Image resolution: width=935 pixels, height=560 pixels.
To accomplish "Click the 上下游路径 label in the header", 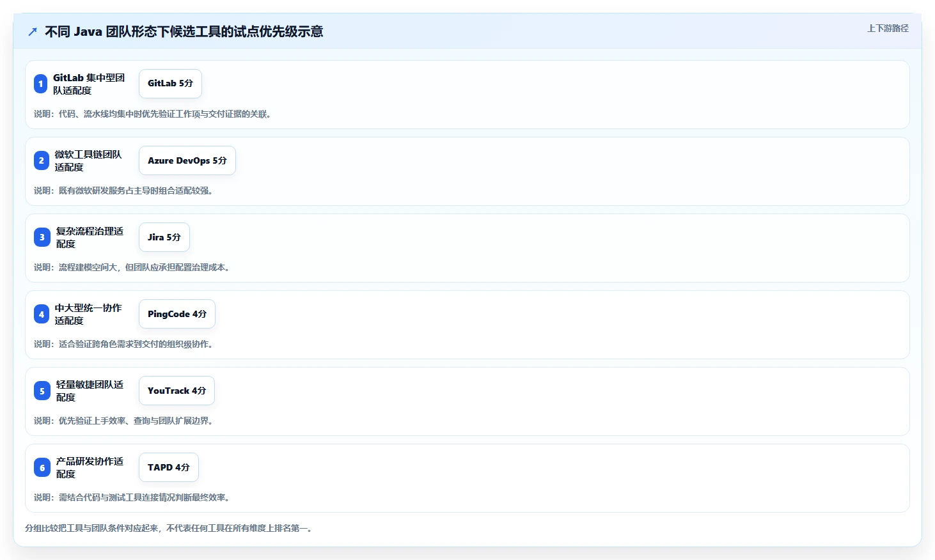I will (888, 28).
